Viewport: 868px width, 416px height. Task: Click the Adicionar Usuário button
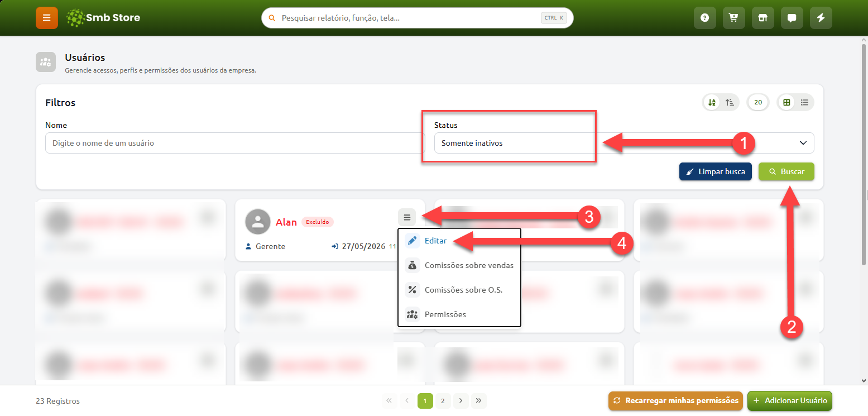[x=790, y=400]
